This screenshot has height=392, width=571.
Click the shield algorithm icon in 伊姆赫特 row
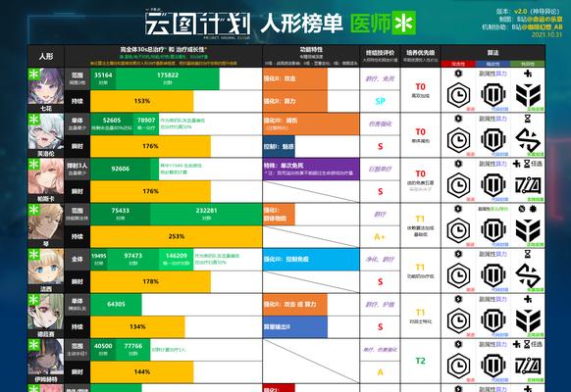[x=493, y=366]
